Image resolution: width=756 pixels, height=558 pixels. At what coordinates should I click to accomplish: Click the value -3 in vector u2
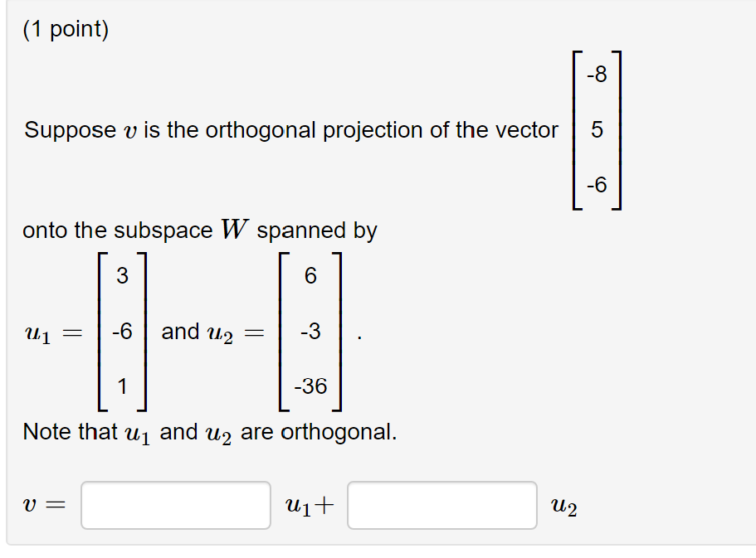[309, 332]
